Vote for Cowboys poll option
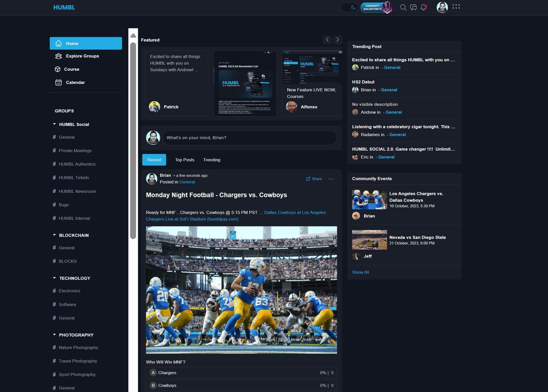 pos(242,385)
